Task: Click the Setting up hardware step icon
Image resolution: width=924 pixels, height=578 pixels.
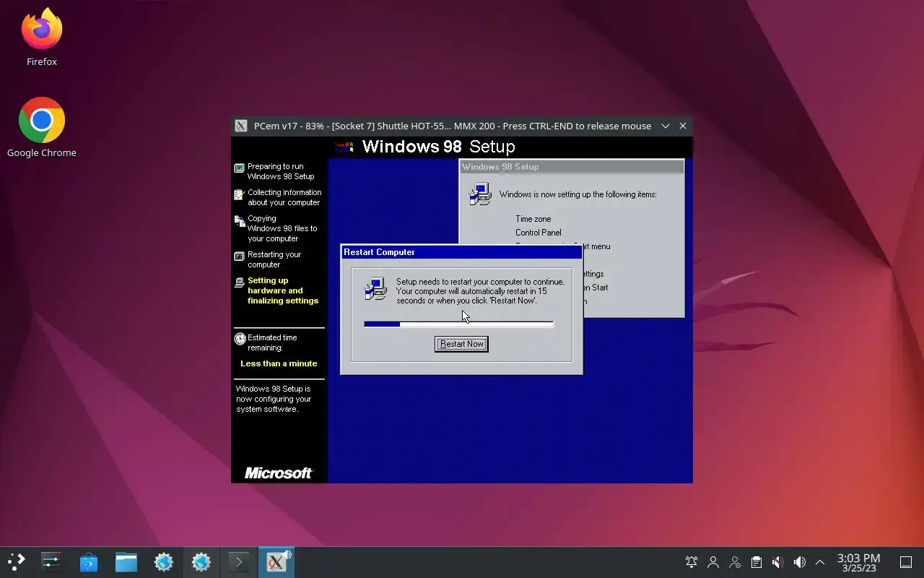Action: click(x=240, y=282)
